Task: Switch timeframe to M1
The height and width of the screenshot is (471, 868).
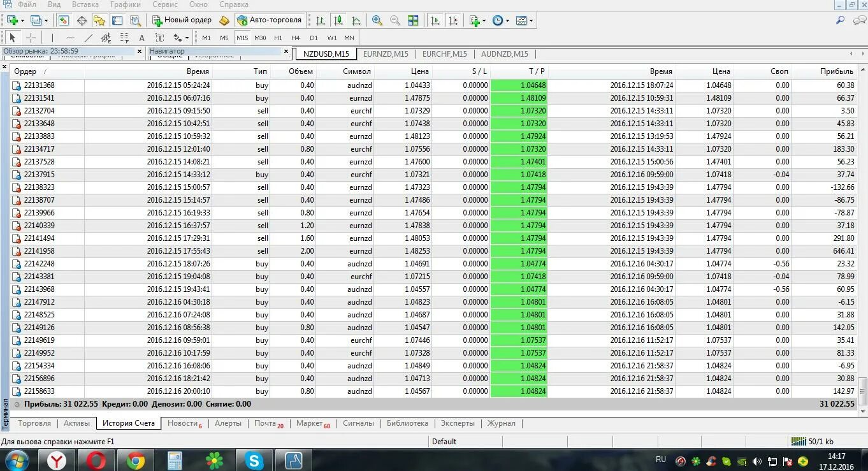Action: 206,38
